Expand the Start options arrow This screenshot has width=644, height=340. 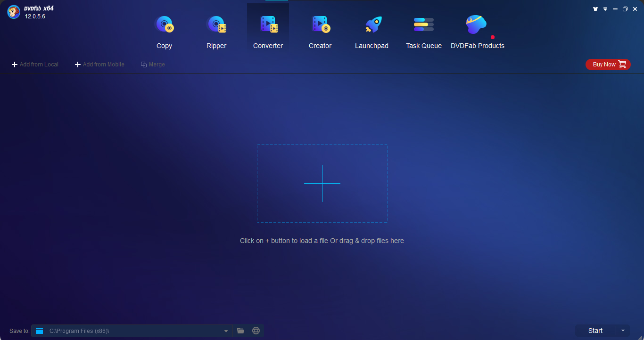tap(623, 331)
